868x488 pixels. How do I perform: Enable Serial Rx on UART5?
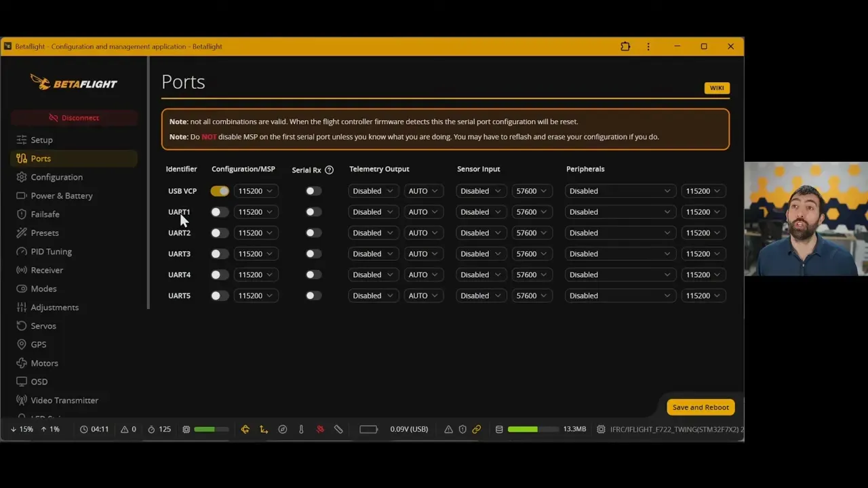click(x=313, y=296)
